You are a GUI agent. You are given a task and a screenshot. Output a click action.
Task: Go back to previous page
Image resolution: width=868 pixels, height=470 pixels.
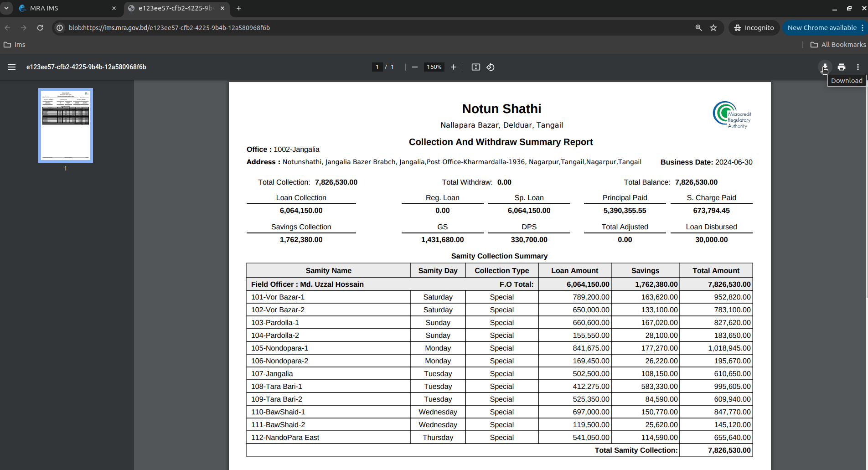pos(8,28)
